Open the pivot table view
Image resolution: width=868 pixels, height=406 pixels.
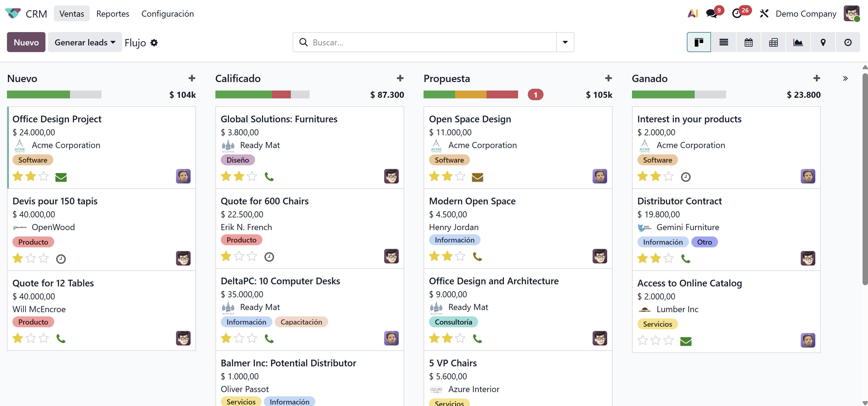pos(773,42)
